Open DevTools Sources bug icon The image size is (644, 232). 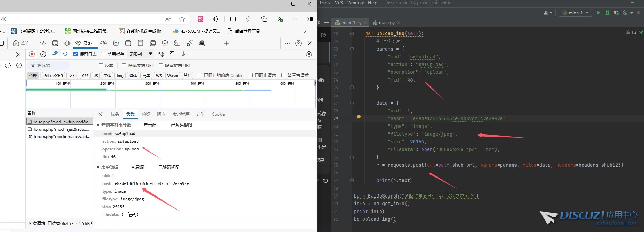click(67, 43)
